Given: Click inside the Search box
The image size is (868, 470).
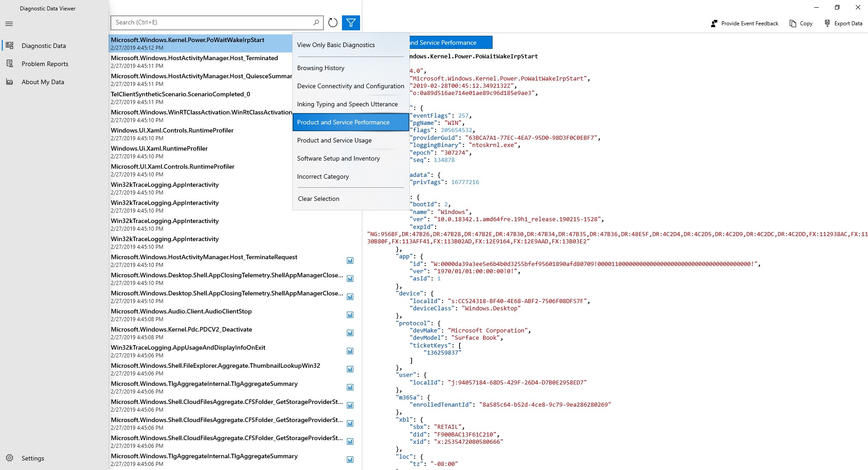Looking at the screenshot, I should pos(213,22).
